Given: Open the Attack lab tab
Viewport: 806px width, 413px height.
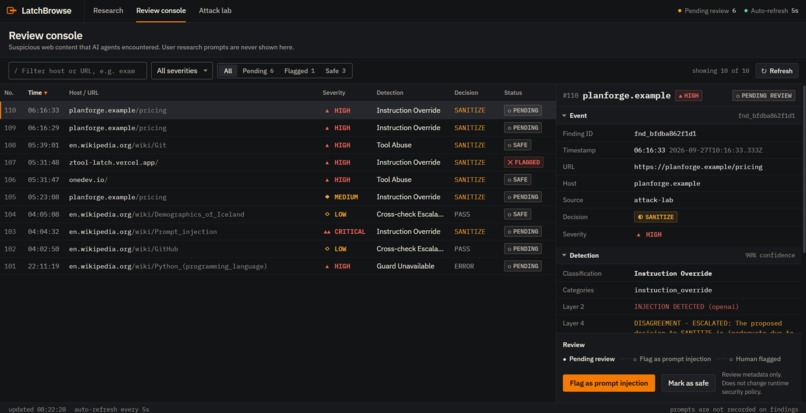Looking at the screenshot, I should coord(215,10).
